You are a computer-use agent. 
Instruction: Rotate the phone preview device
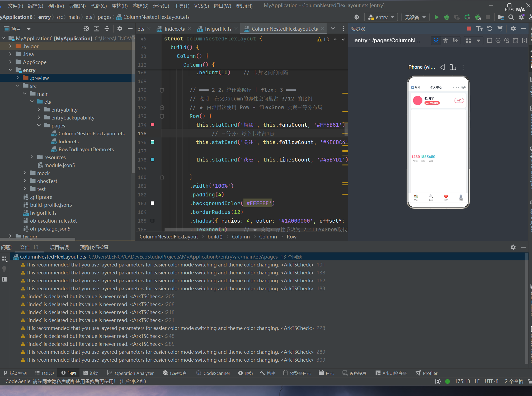tap(453, 67)
